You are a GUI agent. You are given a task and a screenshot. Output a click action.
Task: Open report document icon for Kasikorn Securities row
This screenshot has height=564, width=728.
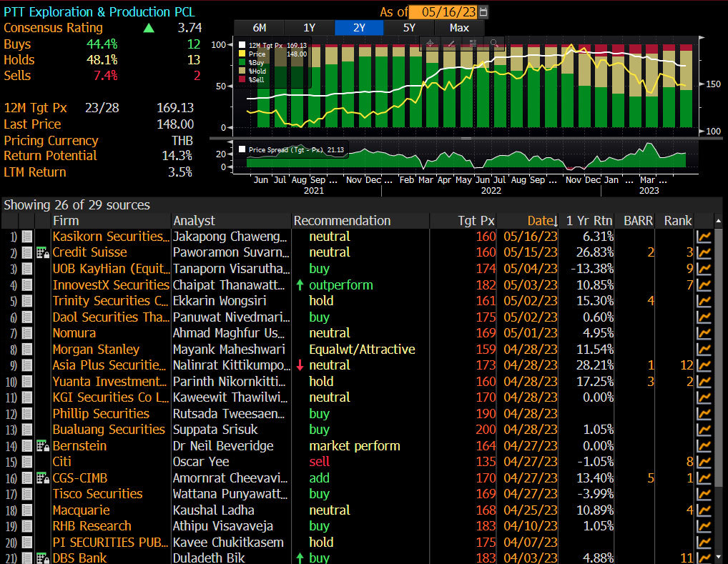27,237
